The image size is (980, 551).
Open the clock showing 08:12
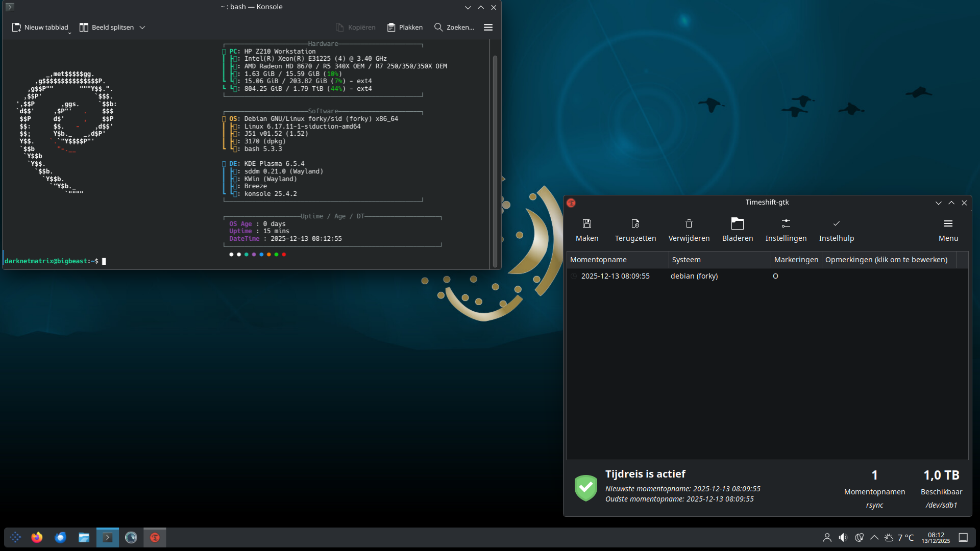pyautogui.click(x=936, y=537)
